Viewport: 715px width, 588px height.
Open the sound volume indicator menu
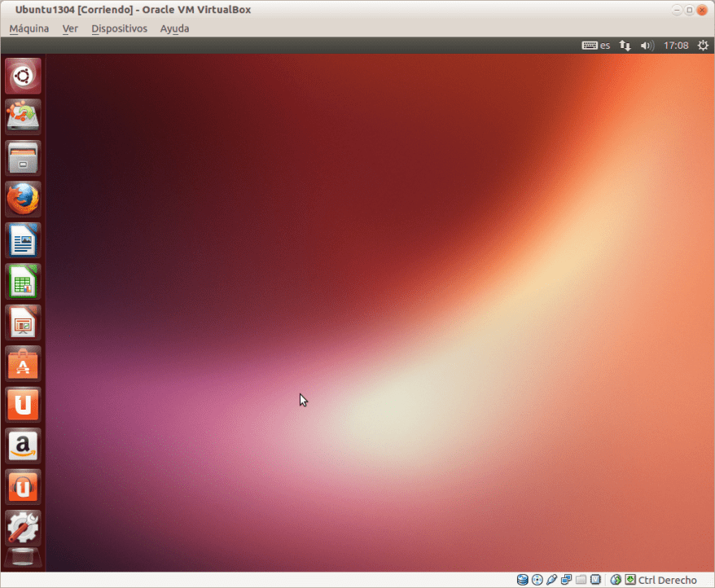pos(647,46)
